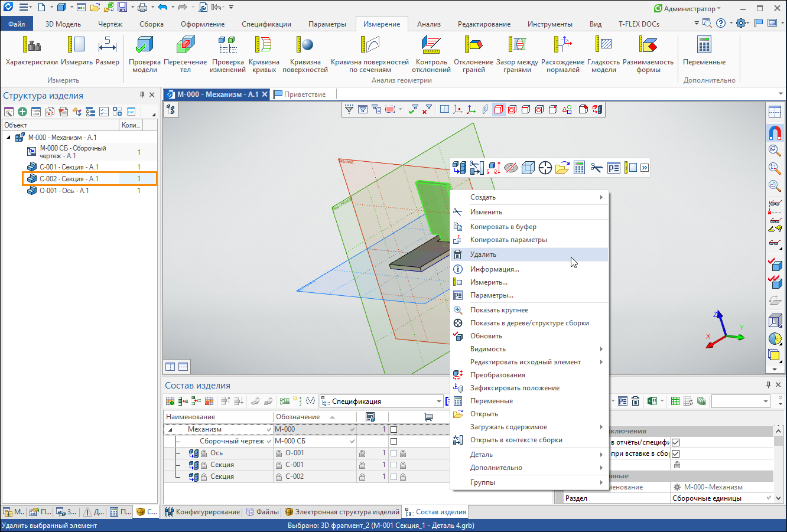787x532 pixels.
Task: Click the empty combo field in properties toolbar
Action: (x=741, y=402)
